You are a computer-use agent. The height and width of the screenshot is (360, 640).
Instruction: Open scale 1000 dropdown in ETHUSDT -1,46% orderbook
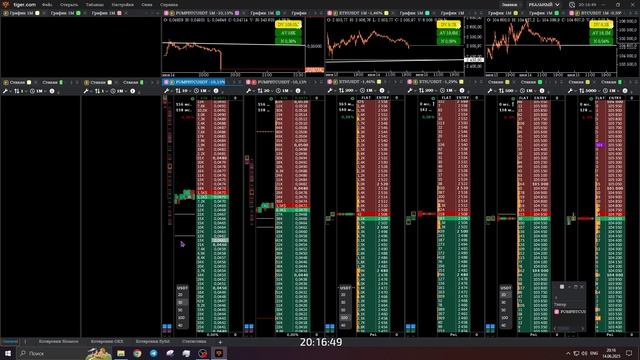pos(348,91)
